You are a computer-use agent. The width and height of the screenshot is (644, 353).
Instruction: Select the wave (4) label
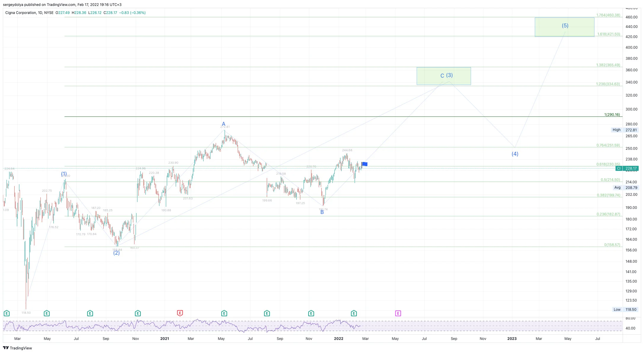[x=515, y=154]
